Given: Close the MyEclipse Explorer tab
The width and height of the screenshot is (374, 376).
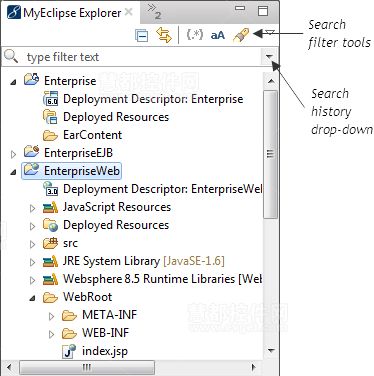Looking at the screenshot, I should (129, 12).
